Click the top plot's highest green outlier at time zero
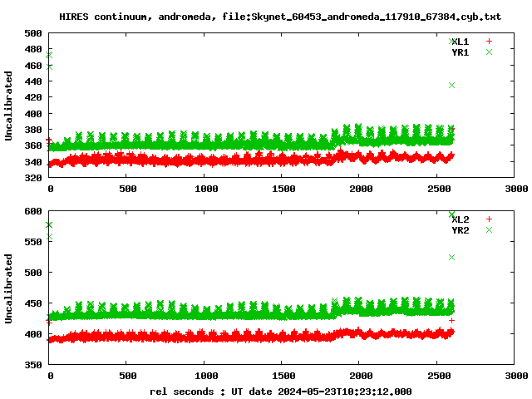 click(49, 55)
